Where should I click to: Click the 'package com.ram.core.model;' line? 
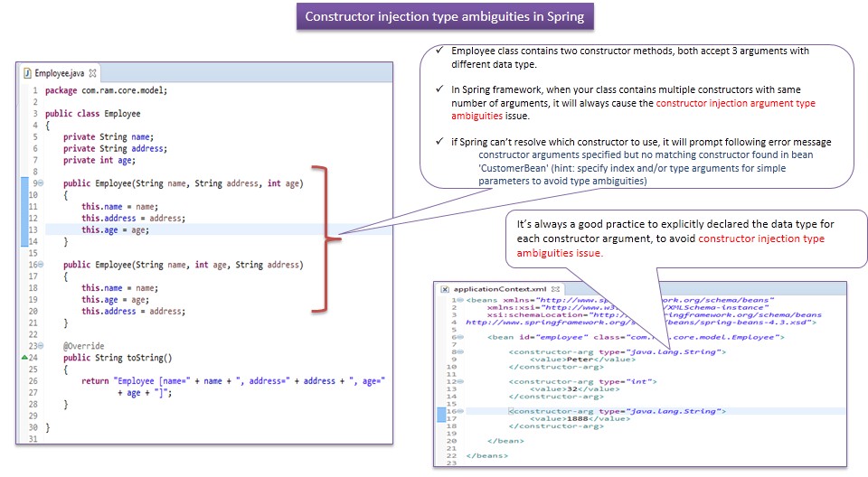coord(106,90)
